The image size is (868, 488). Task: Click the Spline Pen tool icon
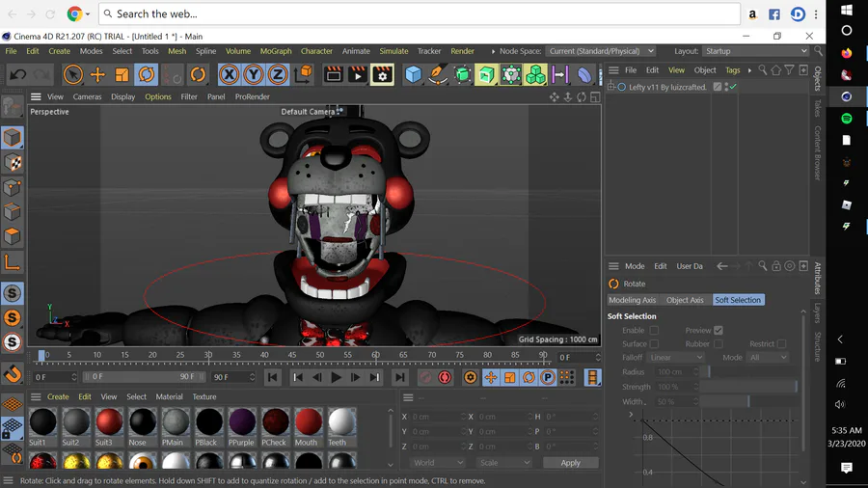(438, 75)
